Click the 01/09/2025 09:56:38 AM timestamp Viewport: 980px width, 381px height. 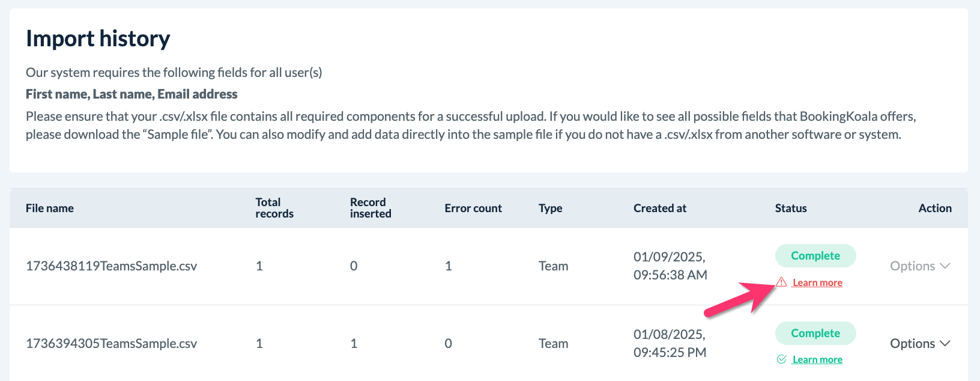[x=670, y=266]
